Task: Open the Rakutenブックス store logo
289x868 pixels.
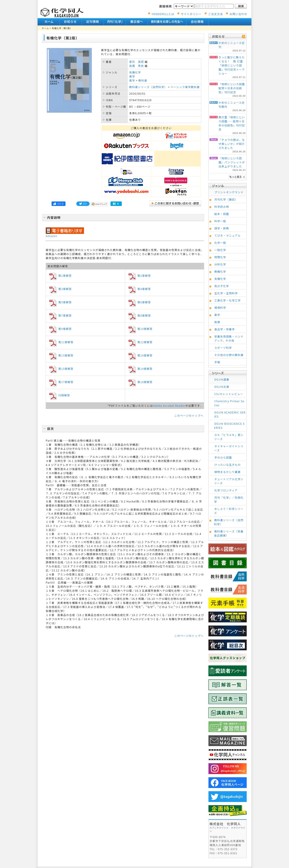Action: pyautogui.click(x=126, y=146)
